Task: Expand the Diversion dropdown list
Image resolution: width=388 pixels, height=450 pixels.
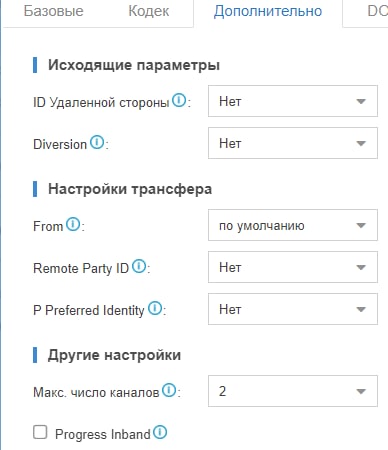Action: [x=293, y=143]
